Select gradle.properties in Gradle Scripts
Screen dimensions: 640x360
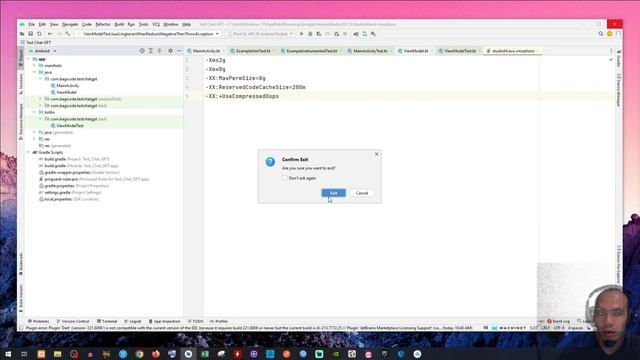[59, 186]
